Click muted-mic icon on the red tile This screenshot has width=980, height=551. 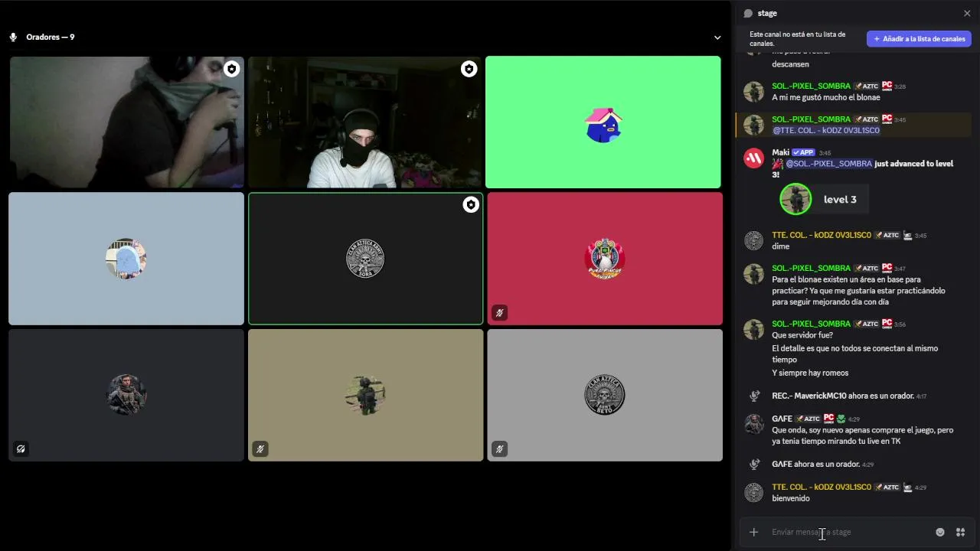coord(499,312)
